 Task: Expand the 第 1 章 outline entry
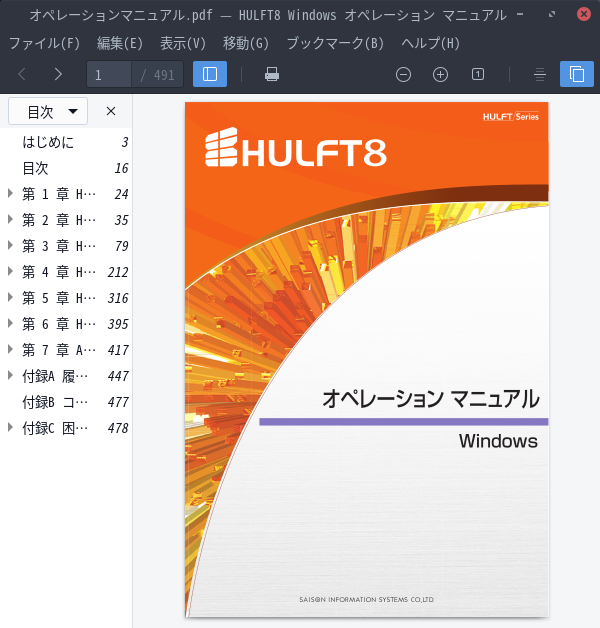pyautogui.click(x=10, y=194)
